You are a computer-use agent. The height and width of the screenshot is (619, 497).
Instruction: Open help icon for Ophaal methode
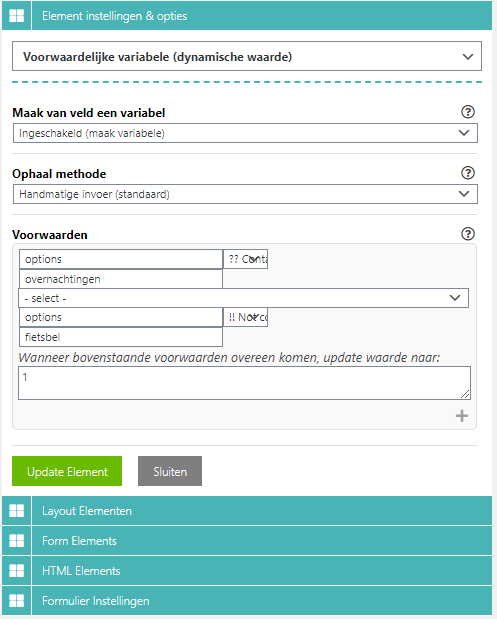click(x=468, y=173)
